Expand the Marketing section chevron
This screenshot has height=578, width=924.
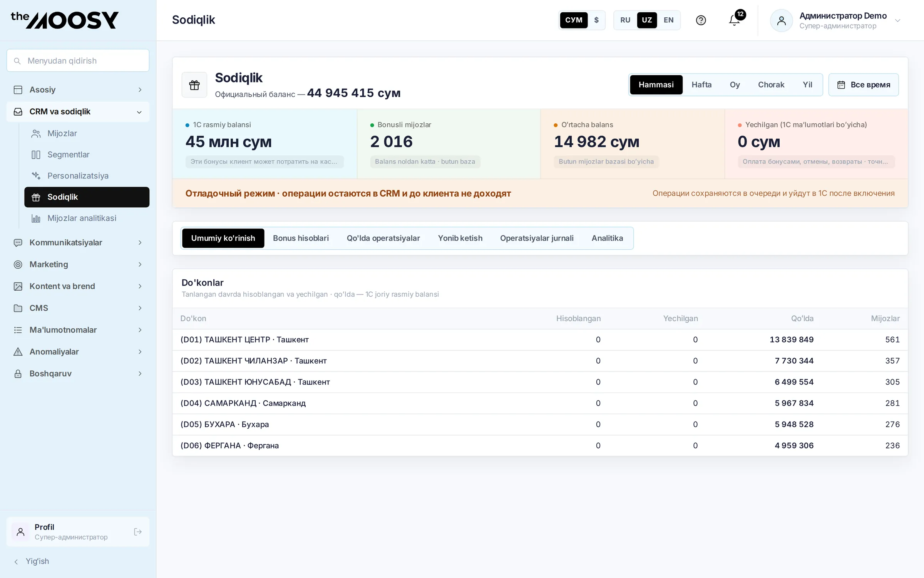[140, 264]
